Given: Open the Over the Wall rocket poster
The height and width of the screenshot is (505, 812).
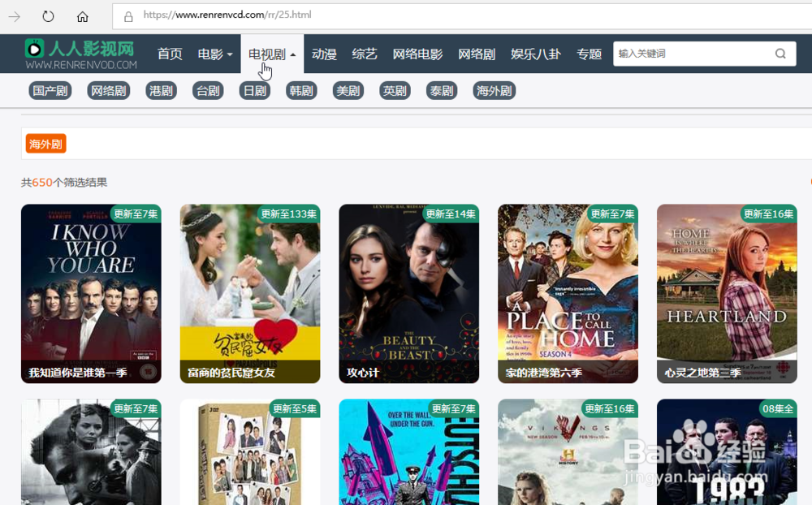Looking at the screenshot, I should click(409, 452).
